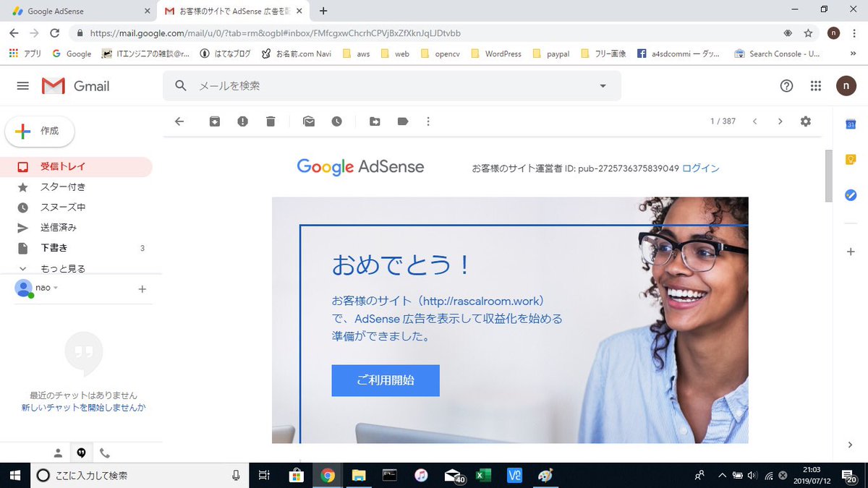
Task: Open the Chrome three-dot menu
Action: 854,33
